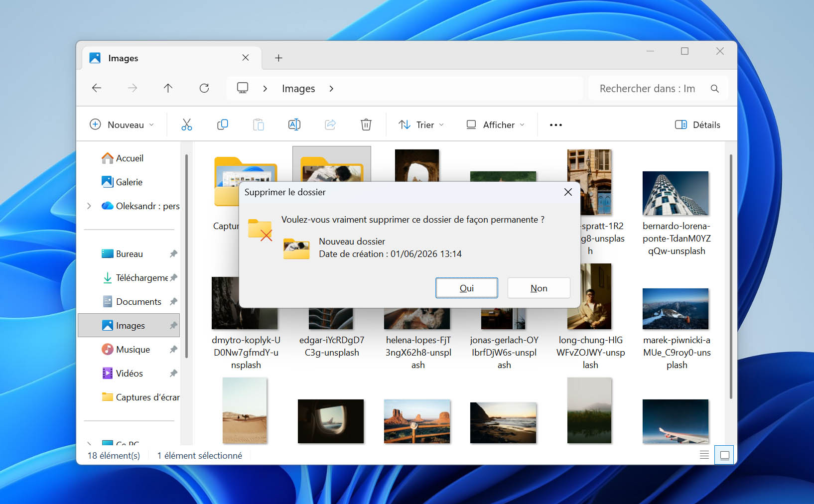Click the navigation pane scrollbar
The width and height of the screenshot is (814, 504).
tap(186, 256)
